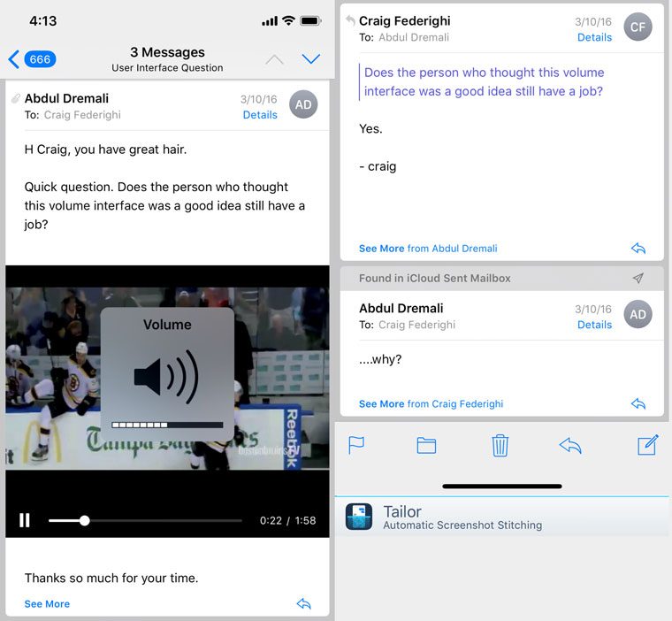The image size is (672, 621).
Task: Go to next message with down chevron
Action: pos(311,58)
